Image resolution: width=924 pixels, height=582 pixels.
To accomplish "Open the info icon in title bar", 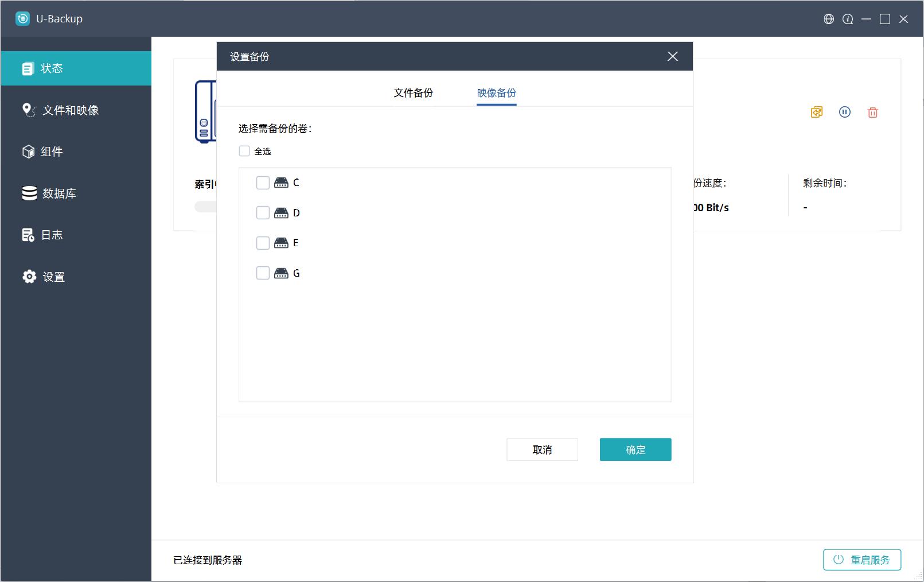I will coord(848,19).
